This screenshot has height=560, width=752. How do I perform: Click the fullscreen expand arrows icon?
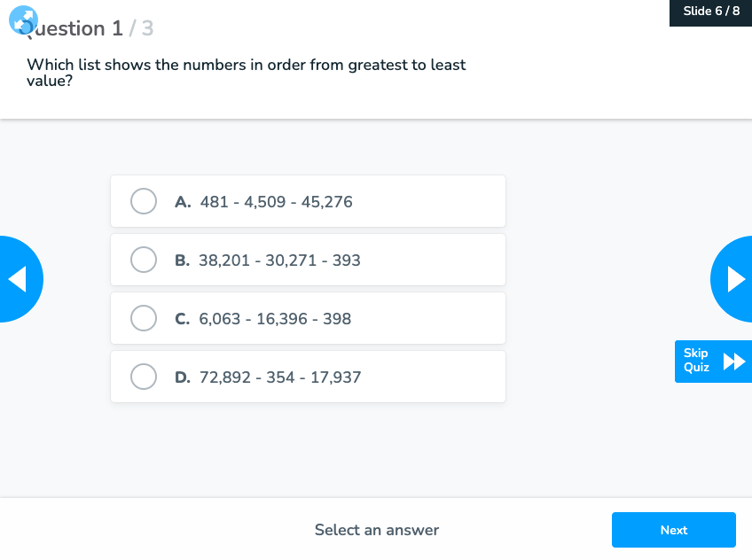23,19
